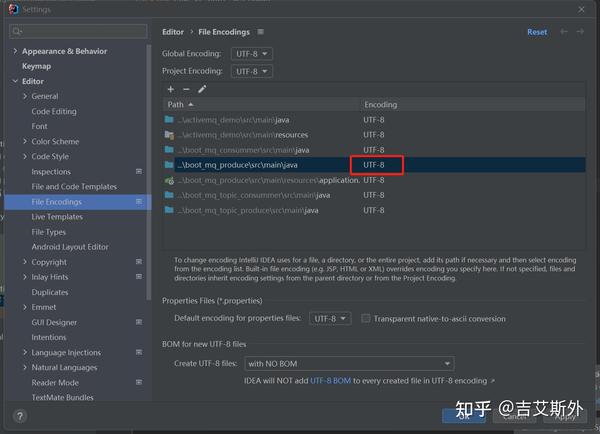Expand the General node
Viewport: 600px width, 434px height.
tap(25, 96)
